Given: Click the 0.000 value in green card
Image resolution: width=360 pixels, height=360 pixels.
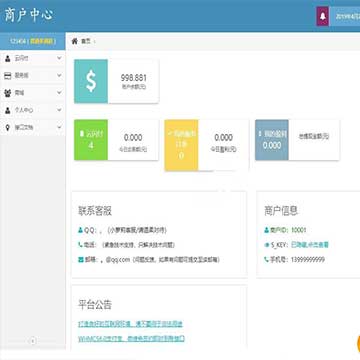Looking at the screenshot, I should (x=133, y=137).
